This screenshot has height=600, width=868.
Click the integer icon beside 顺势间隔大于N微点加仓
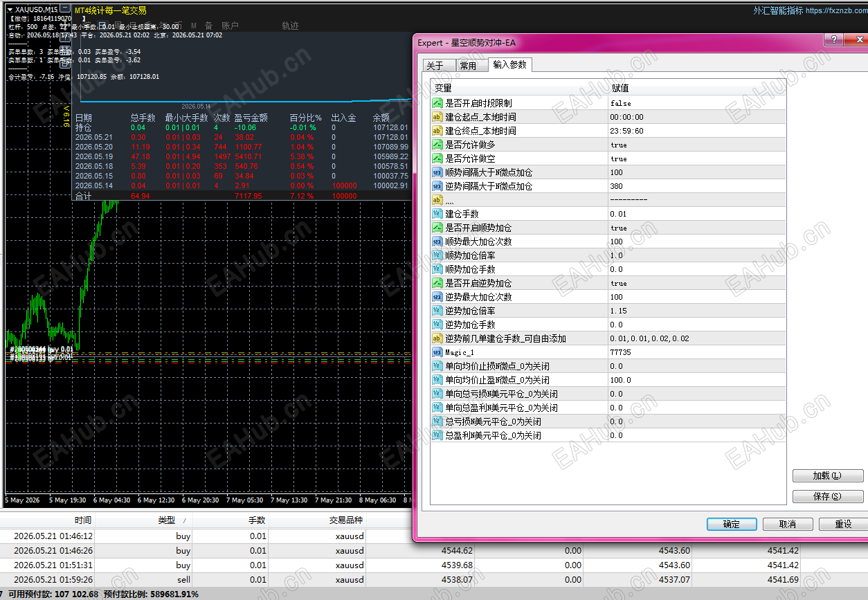pyautogui.click(x=437, y=172)
